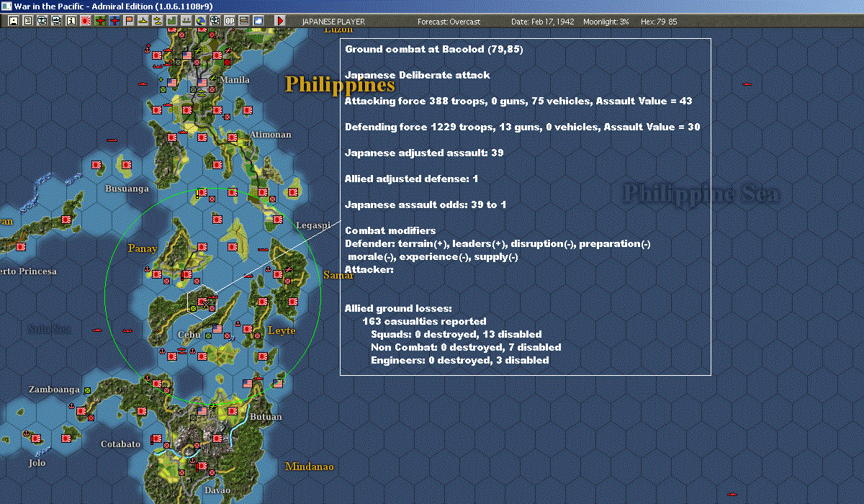
Task: Click the first yellow ship toolbar icon
Action: [x=143, y=22]
